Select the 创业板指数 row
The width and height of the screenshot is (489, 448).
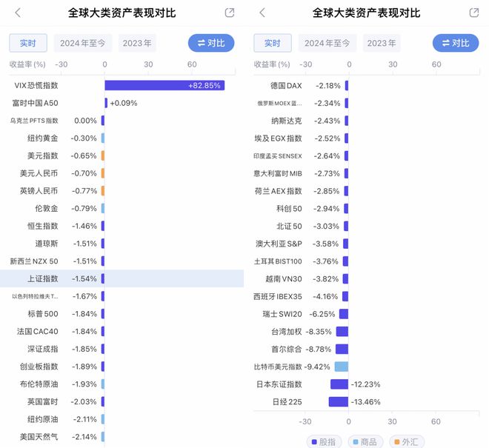tap(122, 367)
